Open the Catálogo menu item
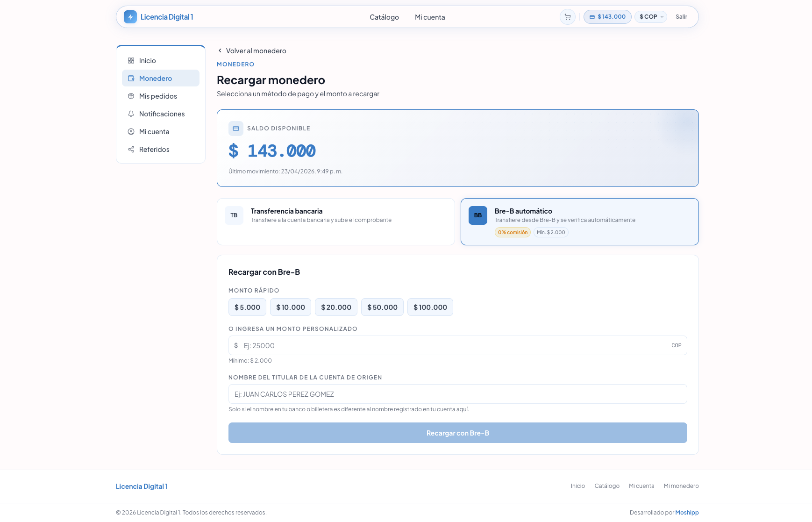 [x=384, y=17]
